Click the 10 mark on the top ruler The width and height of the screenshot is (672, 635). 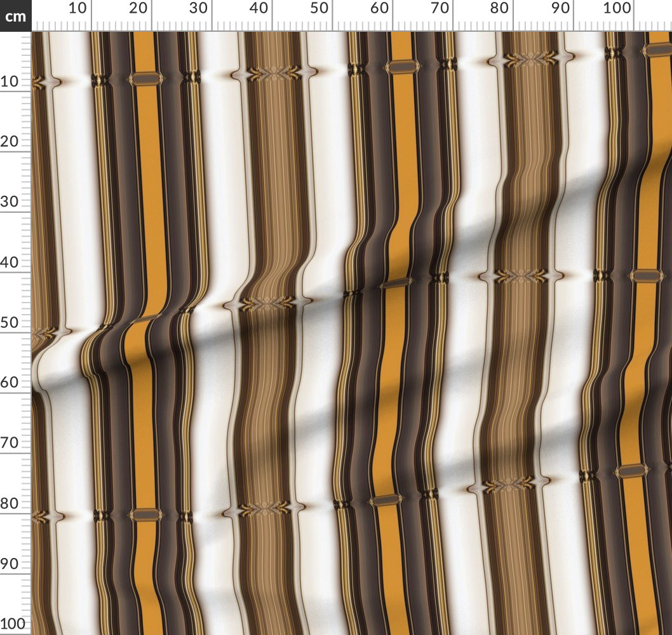(77, 8)
